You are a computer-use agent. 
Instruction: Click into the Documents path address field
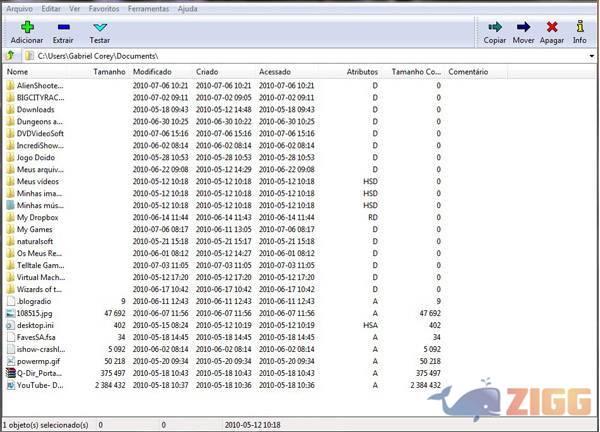point(300,56)
